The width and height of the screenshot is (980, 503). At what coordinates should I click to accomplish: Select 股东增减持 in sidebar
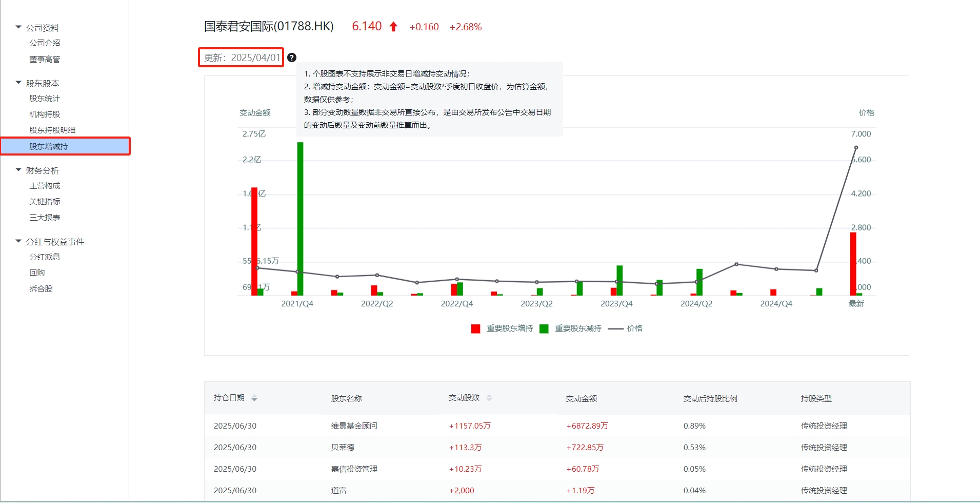(x=65, y=146)
